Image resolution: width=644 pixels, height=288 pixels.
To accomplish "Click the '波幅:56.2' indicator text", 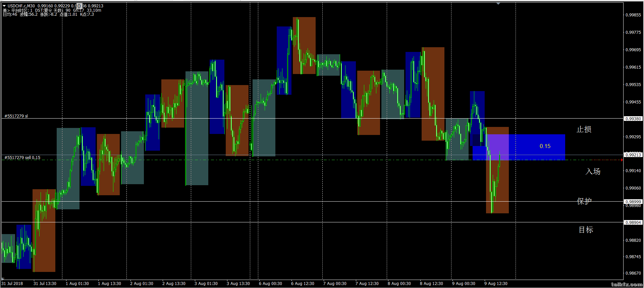I will coord(29,14).
